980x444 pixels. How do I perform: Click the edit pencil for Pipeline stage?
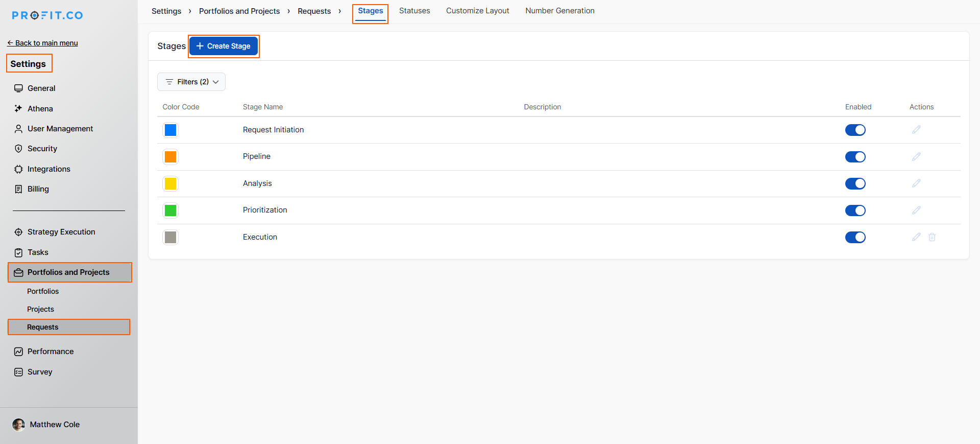click(x=916, y=156)
